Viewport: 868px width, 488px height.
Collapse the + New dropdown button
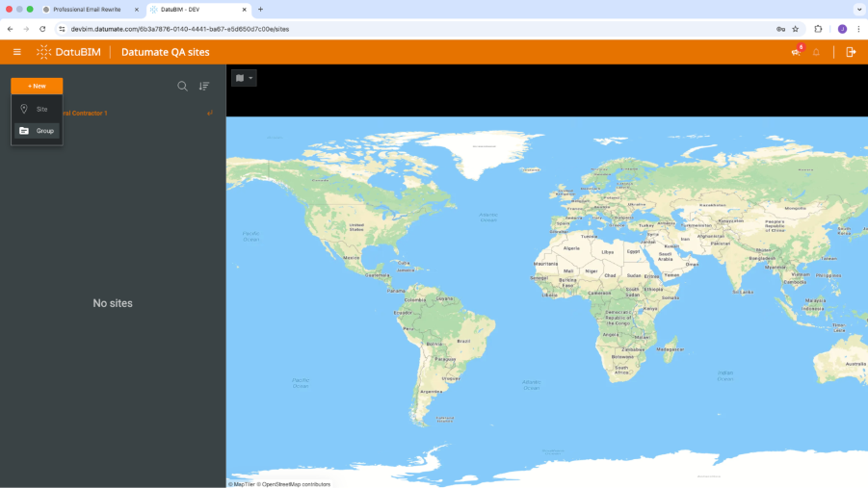point(37,86)
